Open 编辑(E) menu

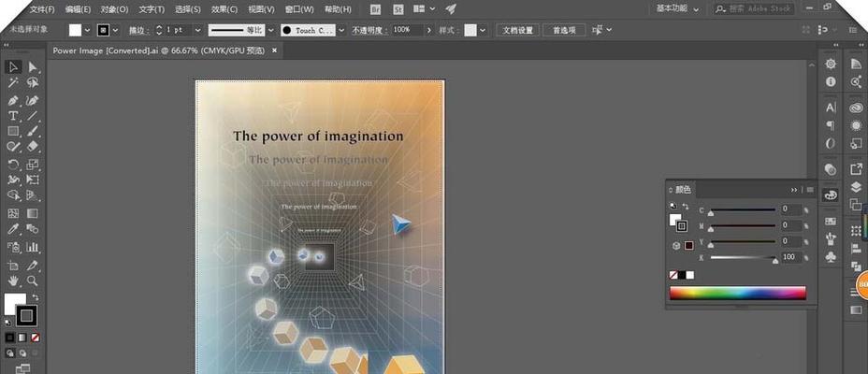tap(78, 9)
